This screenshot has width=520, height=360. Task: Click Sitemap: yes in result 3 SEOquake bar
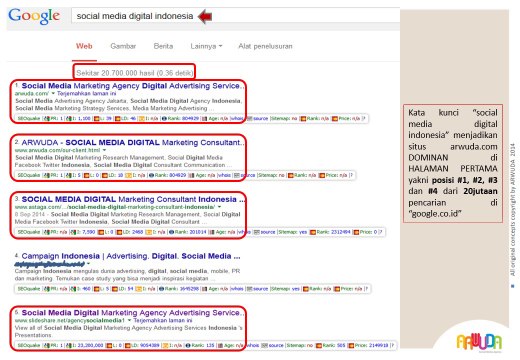(x=293, y=232)
